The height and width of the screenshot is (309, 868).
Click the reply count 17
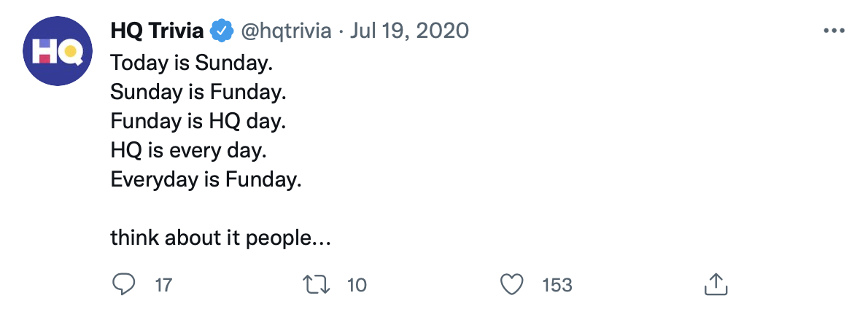pos(164,285)
